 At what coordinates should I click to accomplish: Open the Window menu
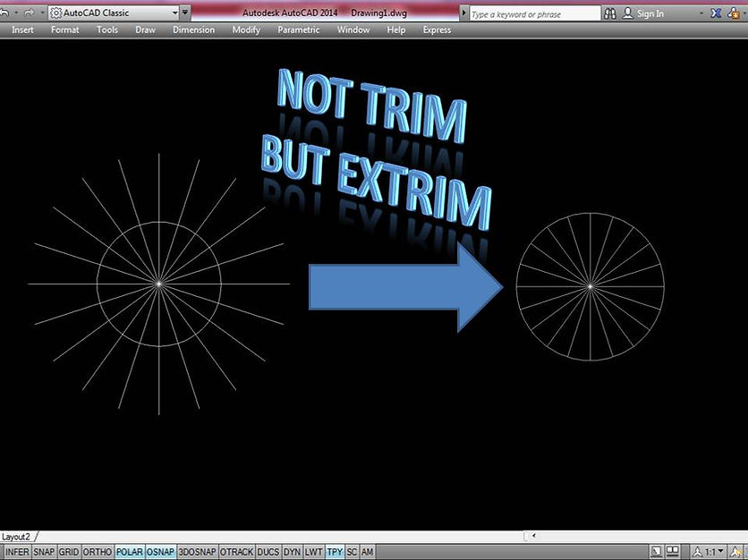(x=353, y=30)
